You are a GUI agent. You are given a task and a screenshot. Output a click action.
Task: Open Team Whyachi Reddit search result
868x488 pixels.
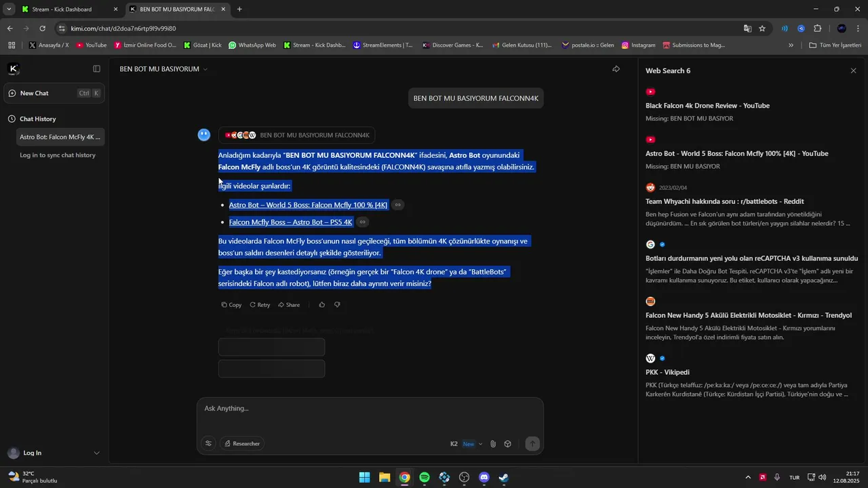[x=724, y=201]
